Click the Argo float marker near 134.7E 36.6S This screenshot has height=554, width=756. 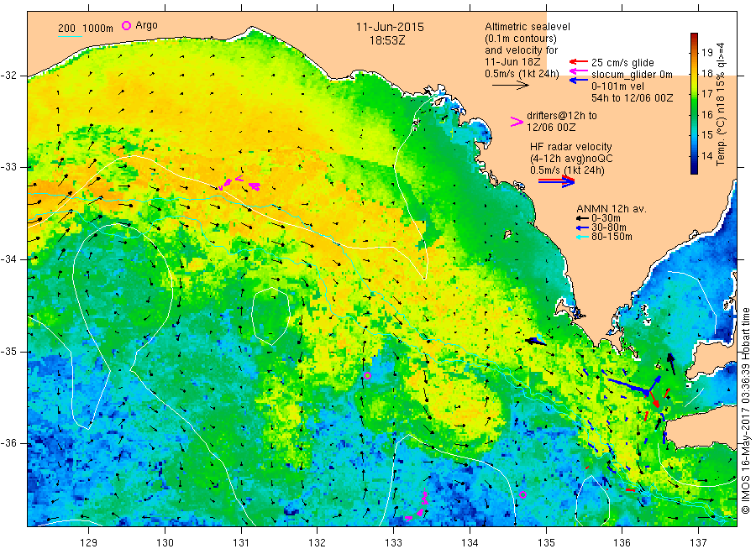tap(522, 494)
